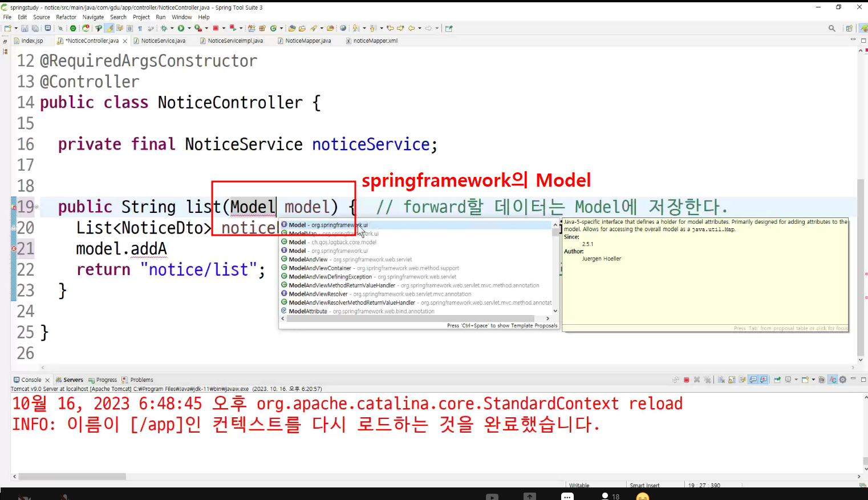Click the red Stop square in the main toolbar
The height and width of the screenshot is (500, 868).
tap(215, 28)
